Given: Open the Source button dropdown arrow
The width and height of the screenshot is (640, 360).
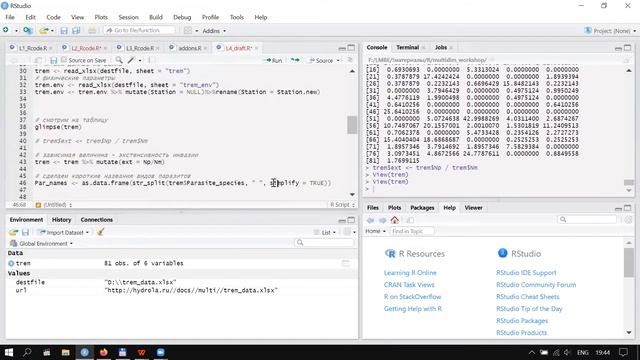Looking at the screenshot, I should (338, 60).
